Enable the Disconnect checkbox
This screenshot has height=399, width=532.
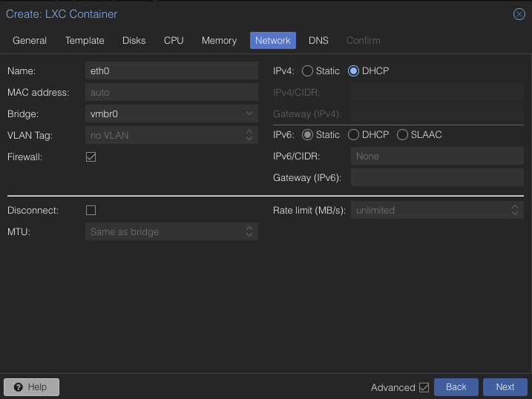pos(91,211)
